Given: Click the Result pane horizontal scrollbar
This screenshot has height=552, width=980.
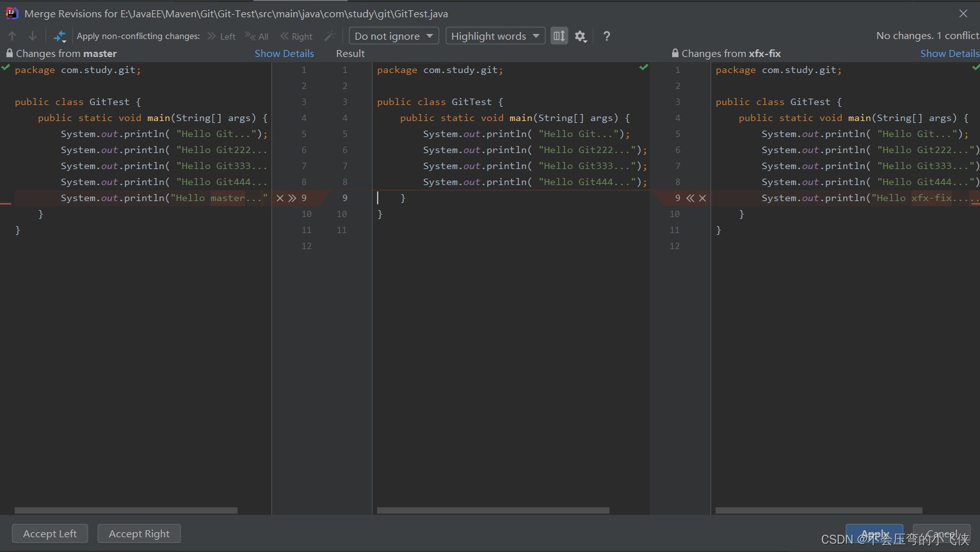Looking at the screenshot, I should pyautogui.click(x=493, y=510).
